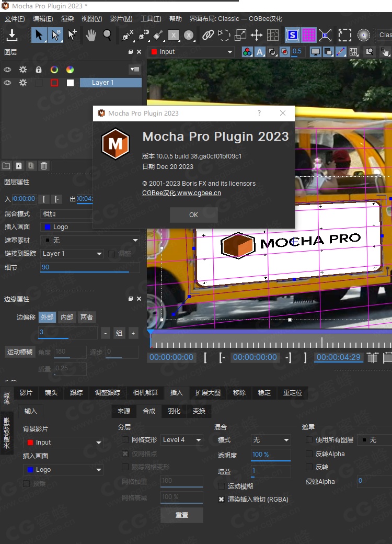The width and height of the screenshot is (392, 544).
Task: Expand the 遮罩素材 dropdown
Action: click(90, 240)
